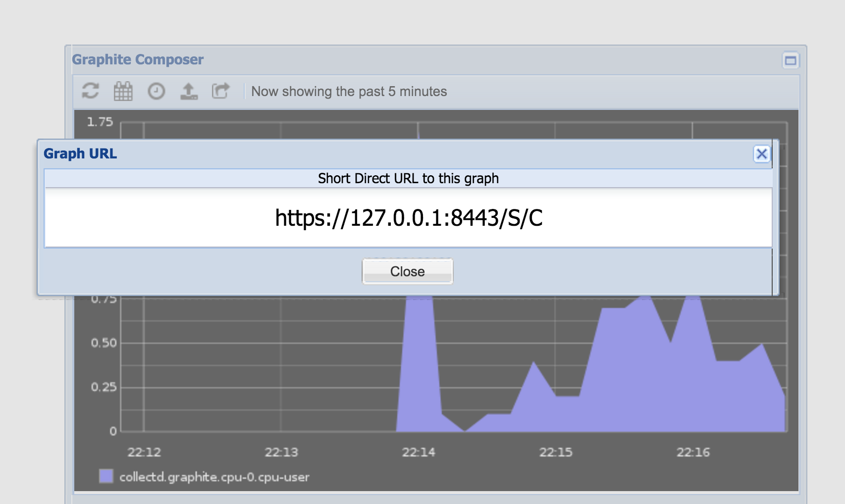Click the 22:14 time axis label
Screen dimensions: 845x504
(419, 452)
